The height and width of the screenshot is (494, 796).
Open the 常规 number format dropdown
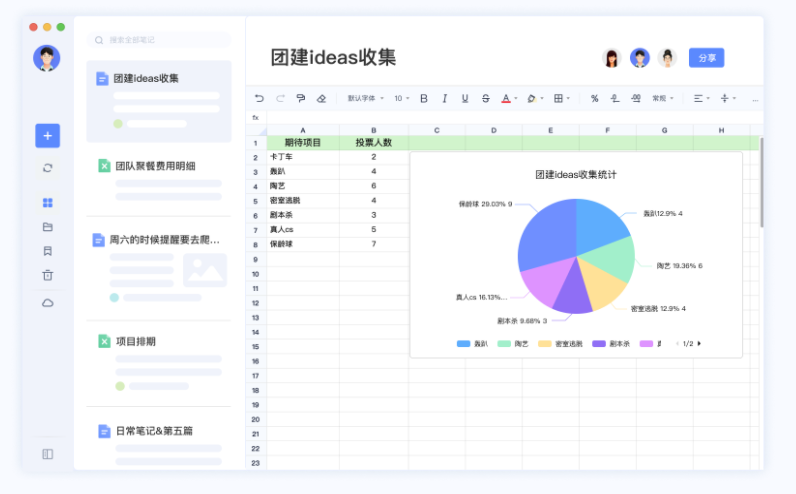(x=663, y=98)
